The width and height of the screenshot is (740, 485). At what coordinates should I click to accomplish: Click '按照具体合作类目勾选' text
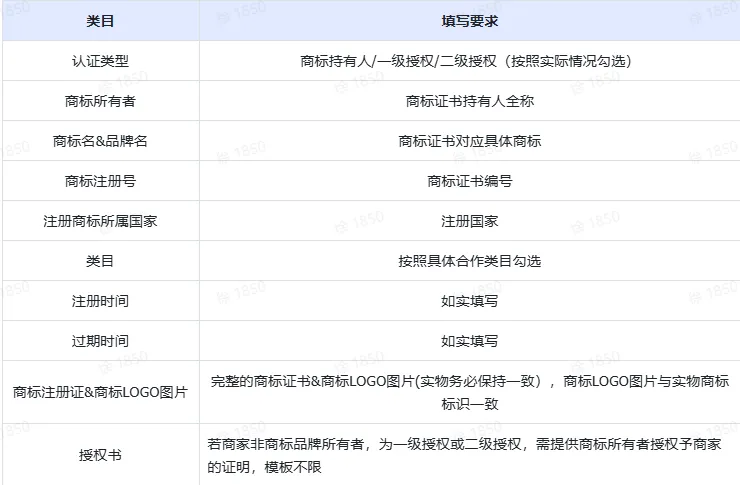pos(470,261)
